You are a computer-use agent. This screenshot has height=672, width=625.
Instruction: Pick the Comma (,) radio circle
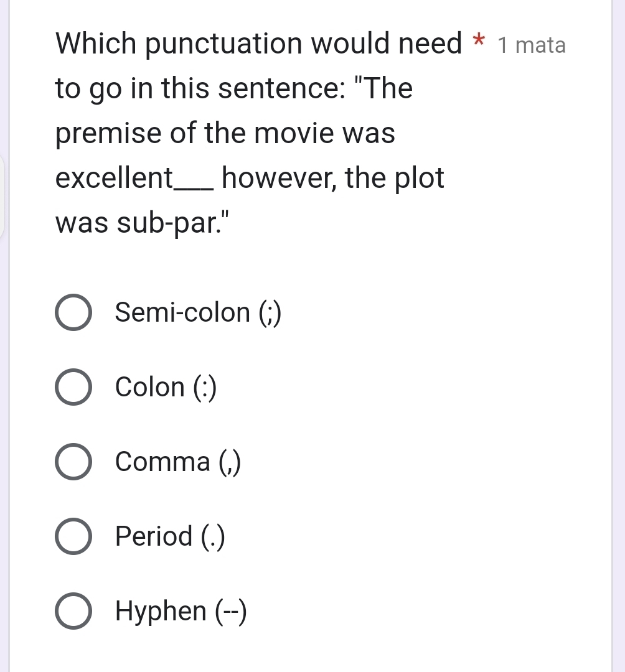[74, 462]
